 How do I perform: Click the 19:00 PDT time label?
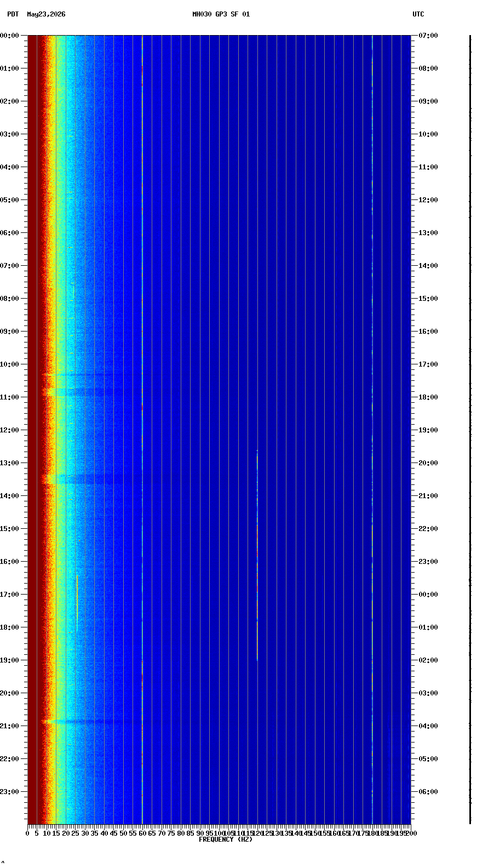(9, 660)
